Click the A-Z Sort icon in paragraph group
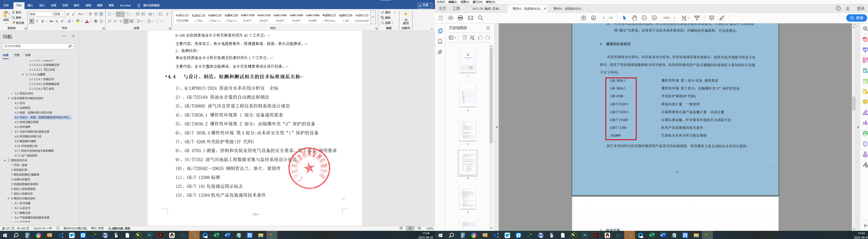 [160, 14]
